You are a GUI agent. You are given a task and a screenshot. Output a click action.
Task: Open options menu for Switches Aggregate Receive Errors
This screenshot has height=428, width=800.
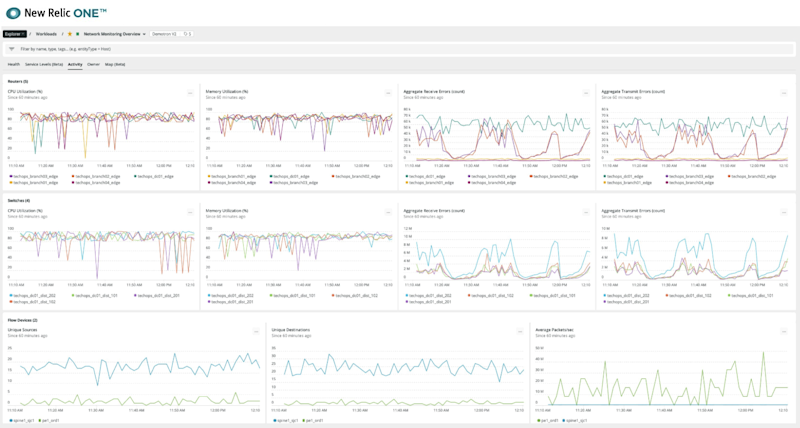tap(586, 212)
